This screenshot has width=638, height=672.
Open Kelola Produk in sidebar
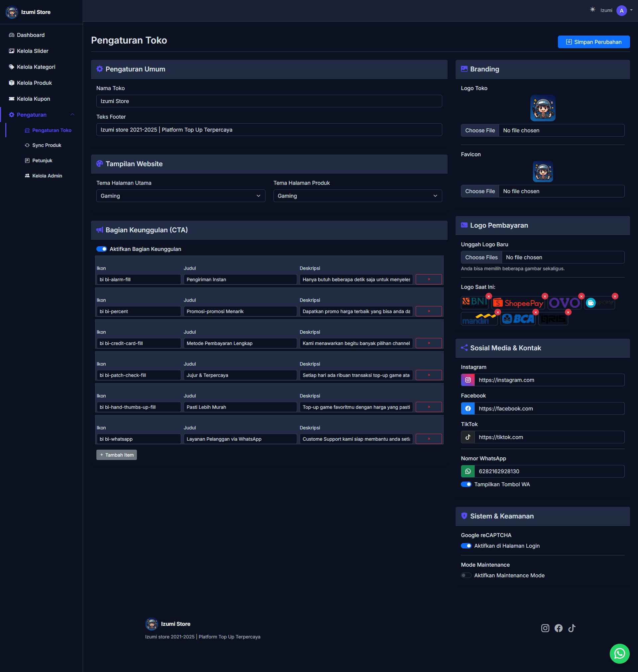[34, 83]
